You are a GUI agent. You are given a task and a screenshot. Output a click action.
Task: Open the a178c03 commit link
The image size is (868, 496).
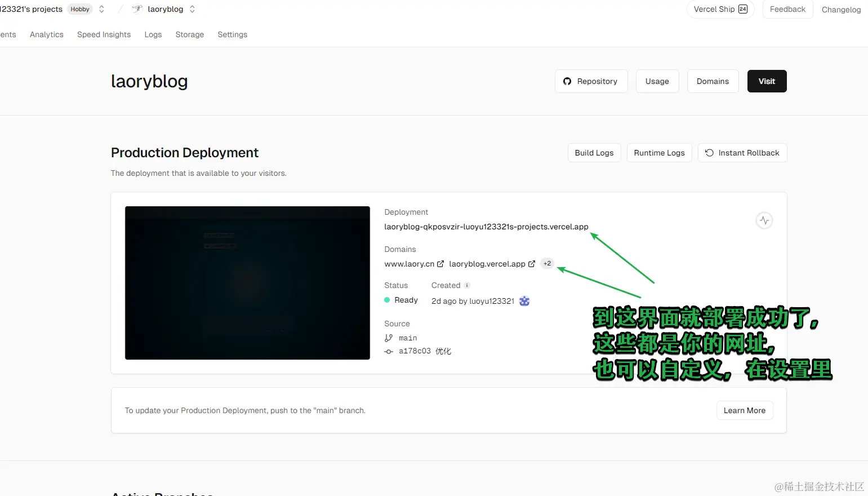pos(415,351)
